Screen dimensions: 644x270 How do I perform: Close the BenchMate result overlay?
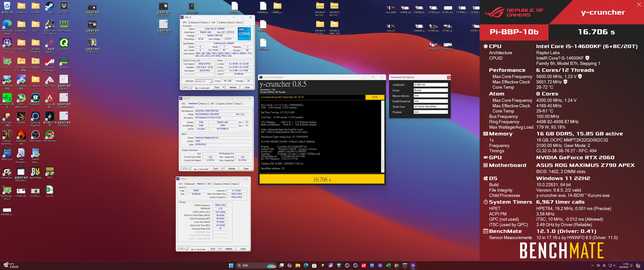coord(639,4)
